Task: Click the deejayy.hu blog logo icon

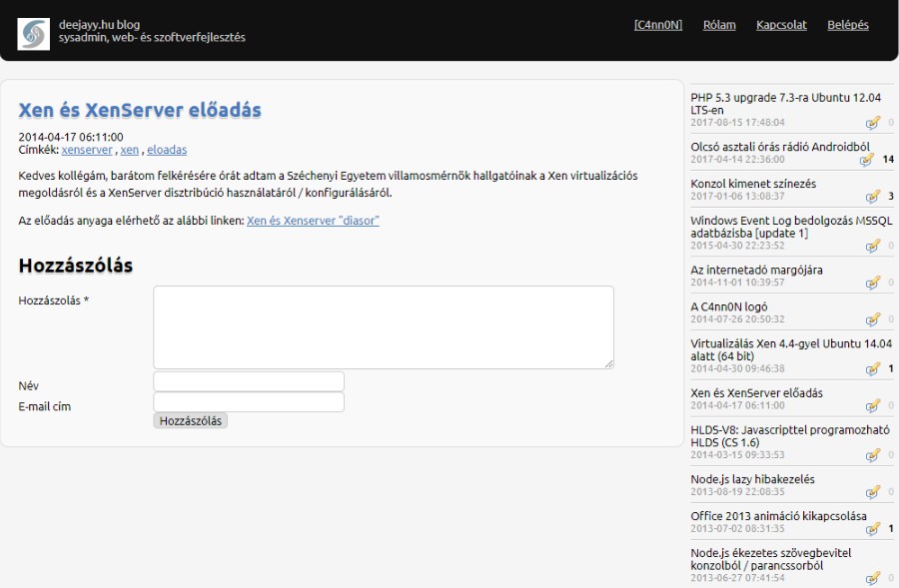Action: [x=33, y=33]
